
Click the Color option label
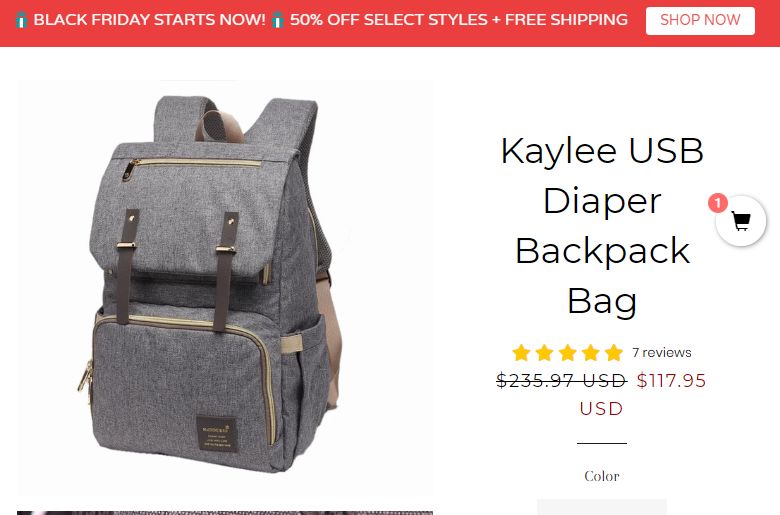(x=602, y=476)
